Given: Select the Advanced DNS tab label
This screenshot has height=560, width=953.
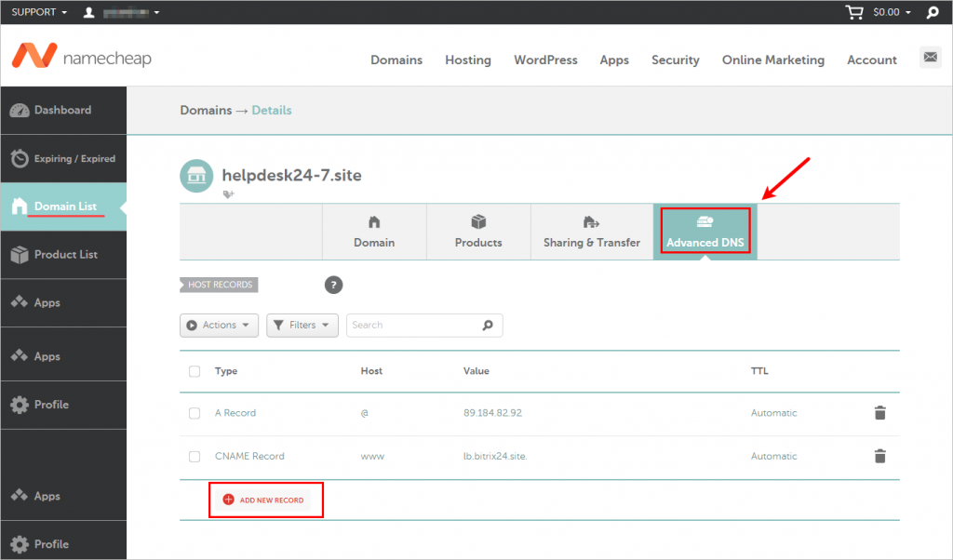Looking at the screenshot, I should [705, 243].
